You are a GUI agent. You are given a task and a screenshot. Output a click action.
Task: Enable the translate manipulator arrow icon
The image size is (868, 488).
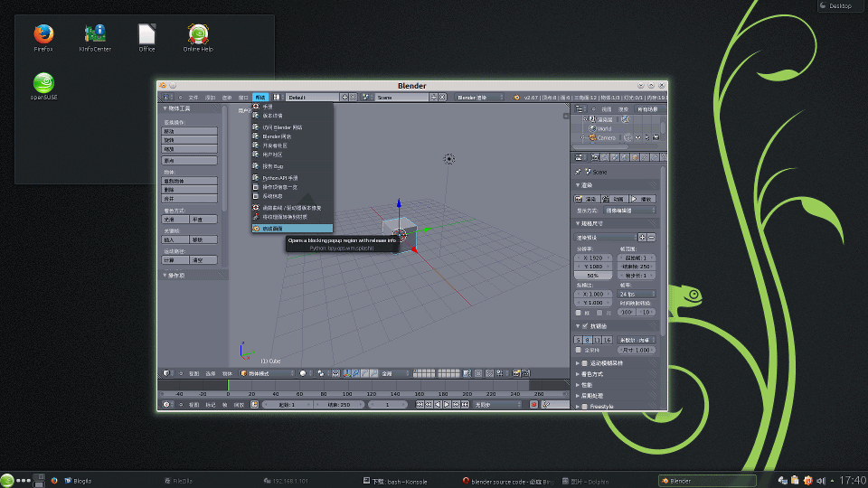pyautogui.click(x=356, y=373)
